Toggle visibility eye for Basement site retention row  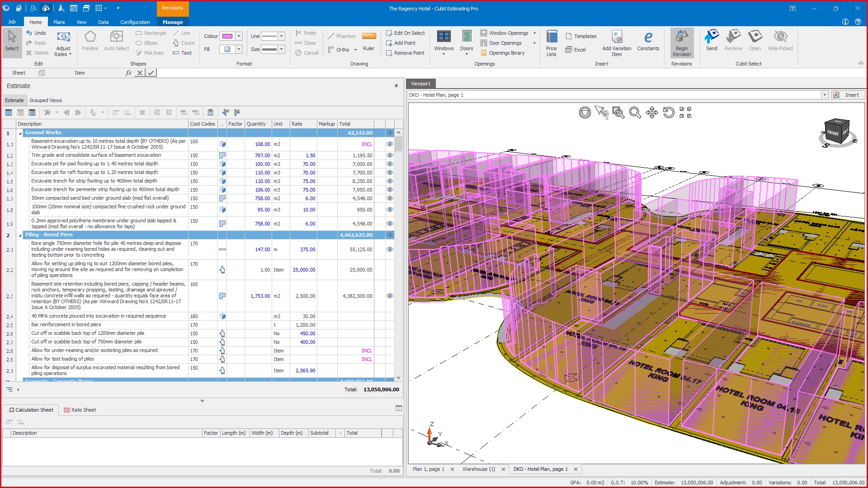coord(390,296)
